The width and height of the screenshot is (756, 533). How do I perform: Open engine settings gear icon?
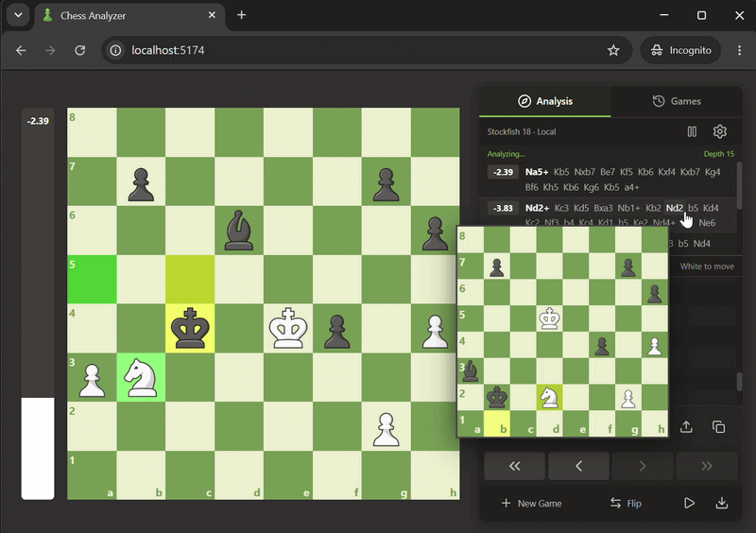[x=720, y=131]
